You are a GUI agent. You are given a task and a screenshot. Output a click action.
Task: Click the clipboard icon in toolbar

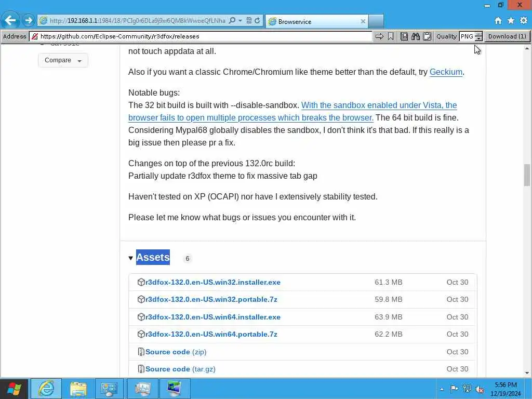coord(427,36)
